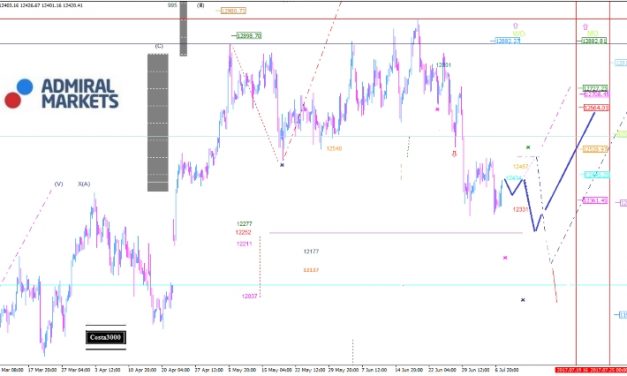Click the black x marker at May low
The width and height of the screenshot is (627, 376).
(x=282, y=165)
